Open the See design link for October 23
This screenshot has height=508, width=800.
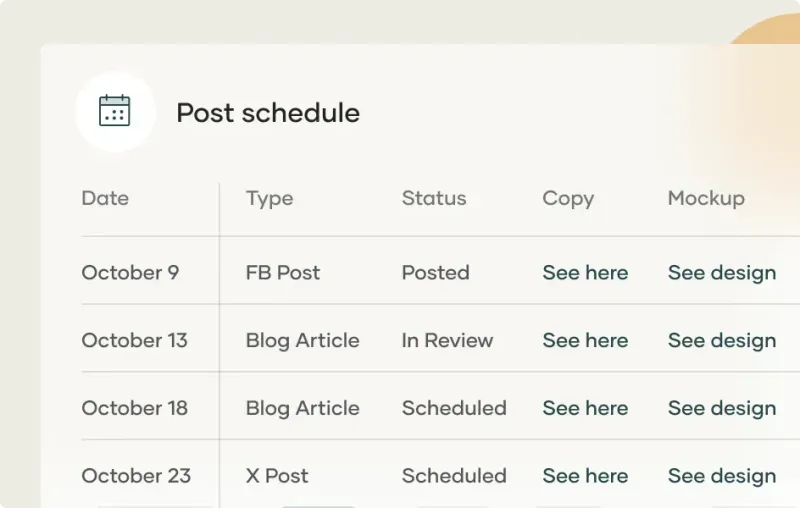point(722,477)
